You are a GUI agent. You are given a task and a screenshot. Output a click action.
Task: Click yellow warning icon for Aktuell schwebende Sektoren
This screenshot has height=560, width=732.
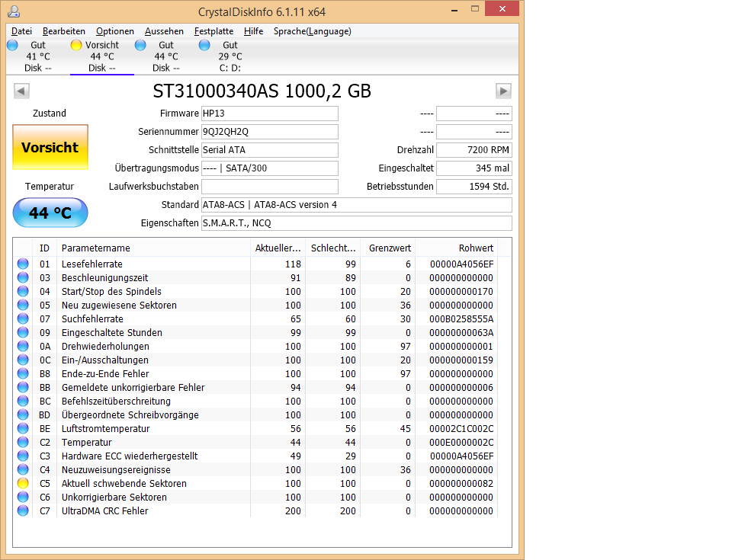coord(23,484)
